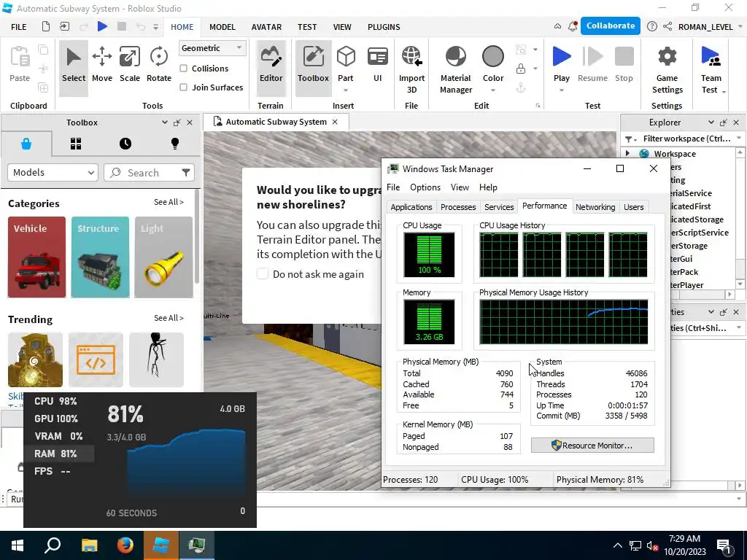Switch to Toolbox Creations lightbulb tab
Screen dimensions: 747x560
[175, 144]
